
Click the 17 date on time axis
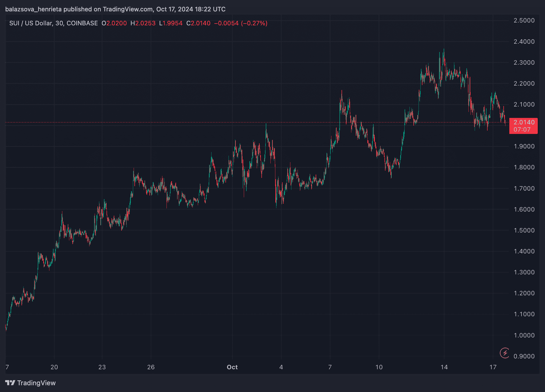(x=493, y=367)
